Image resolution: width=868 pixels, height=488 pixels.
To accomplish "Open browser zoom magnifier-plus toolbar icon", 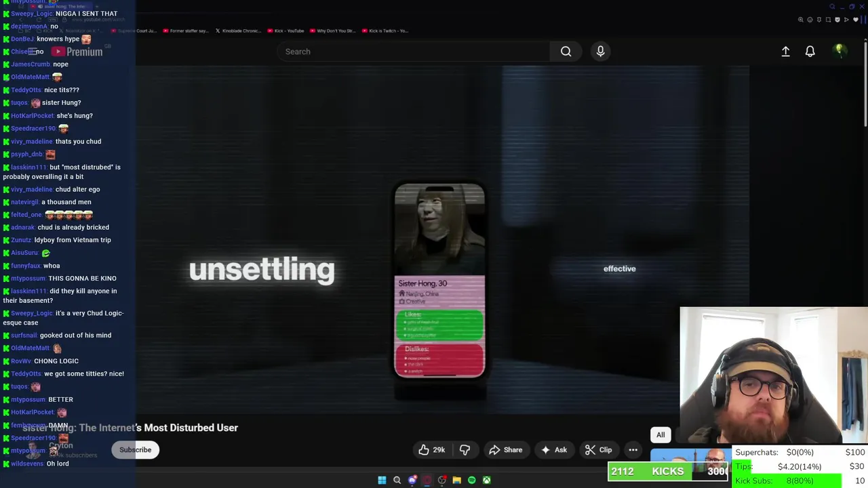I will click(801, 20).
